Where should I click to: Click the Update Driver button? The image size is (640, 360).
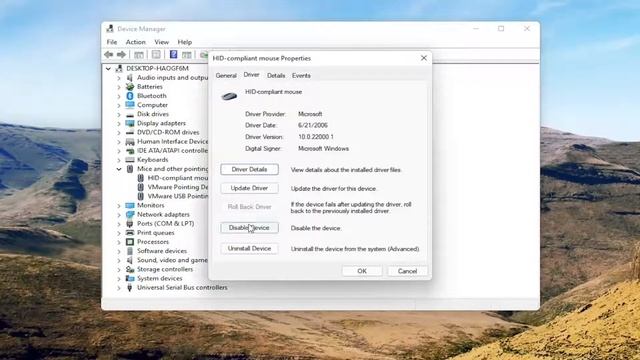click(249, 188)
